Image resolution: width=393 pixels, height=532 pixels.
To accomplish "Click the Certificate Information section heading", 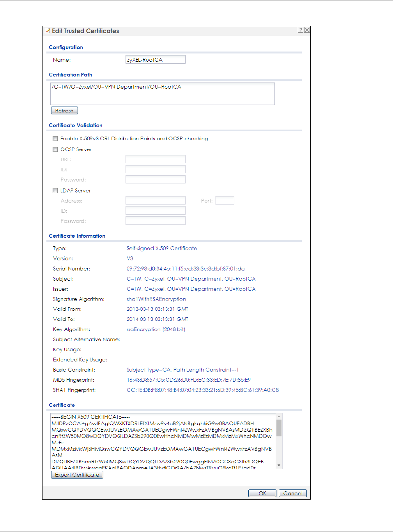I will pyautogui.click(x=77, y=236).
